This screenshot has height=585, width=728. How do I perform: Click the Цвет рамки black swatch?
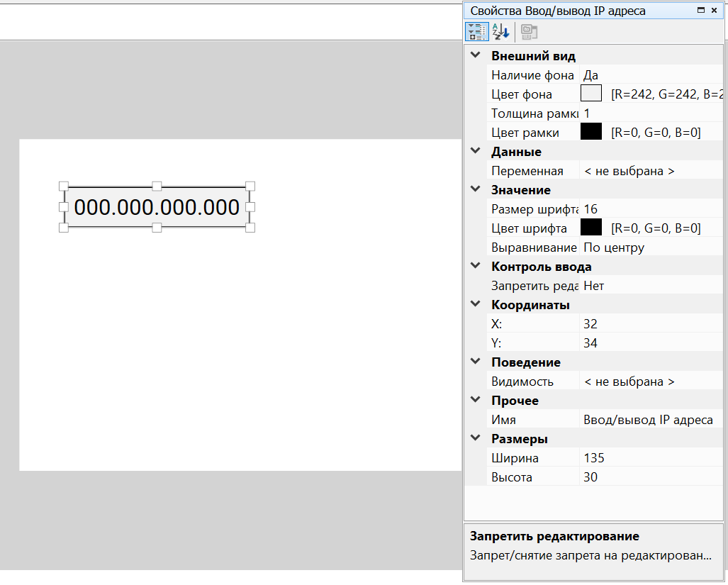[591, 133]
